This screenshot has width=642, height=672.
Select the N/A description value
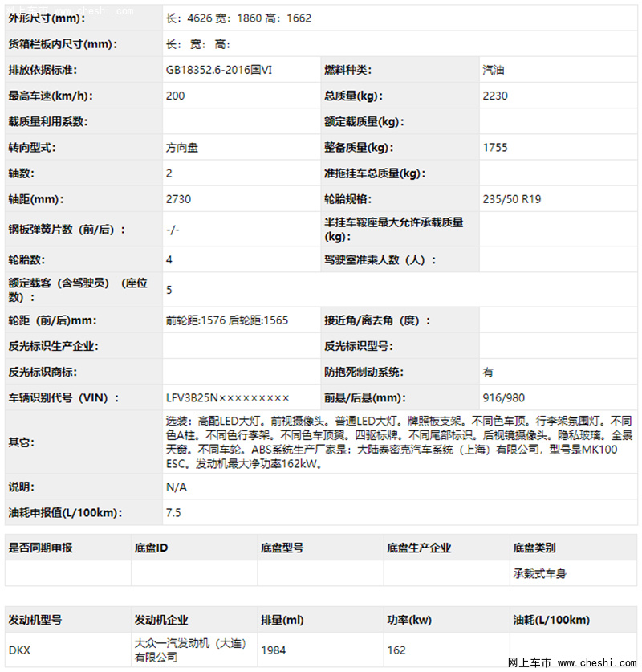176,487
